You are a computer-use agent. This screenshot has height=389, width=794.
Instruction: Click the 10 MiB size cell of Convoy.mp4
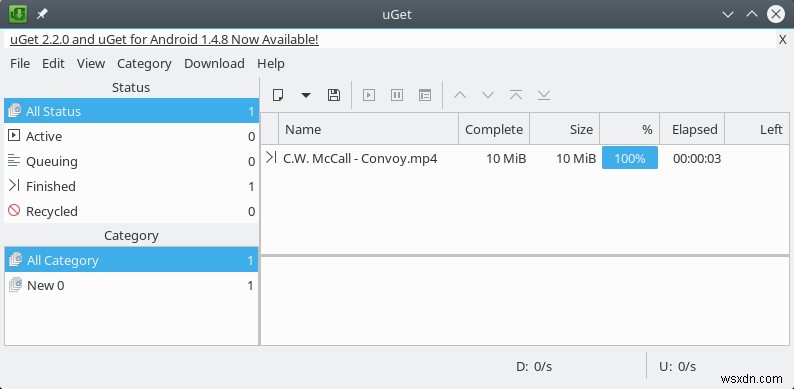[x=576, y=159]
